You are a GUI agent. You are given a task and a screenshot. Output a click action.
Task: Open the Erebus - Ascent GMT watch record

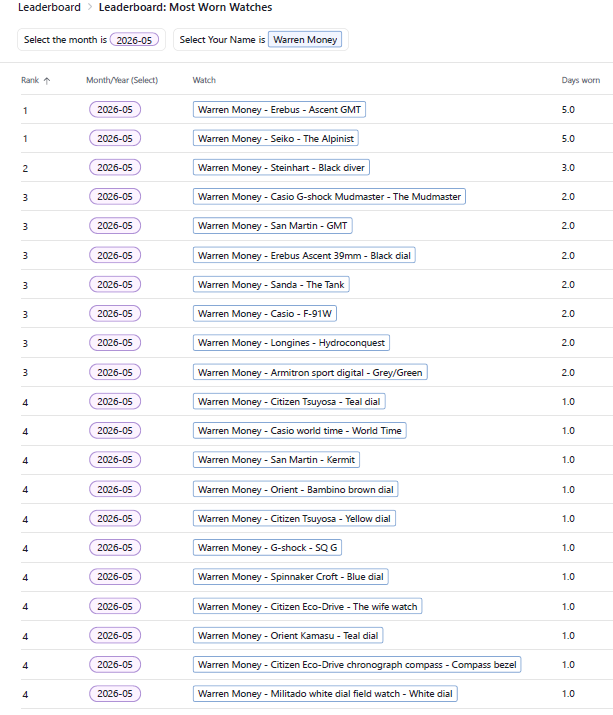[x=279, y=109]
